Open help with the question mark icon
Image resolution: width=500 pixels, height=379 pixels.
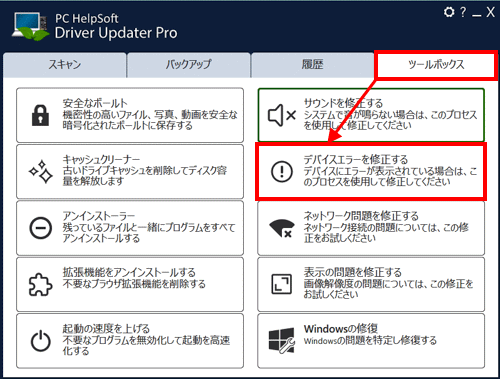click(x=463, y=12)
